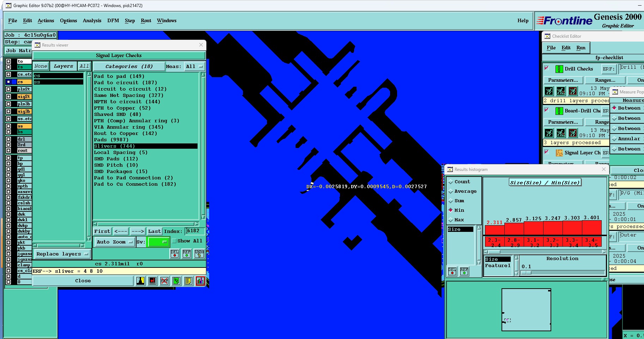644x339 pixels.
Task: Click the histogram scroll-right arrow
Action: click(604, 252)
